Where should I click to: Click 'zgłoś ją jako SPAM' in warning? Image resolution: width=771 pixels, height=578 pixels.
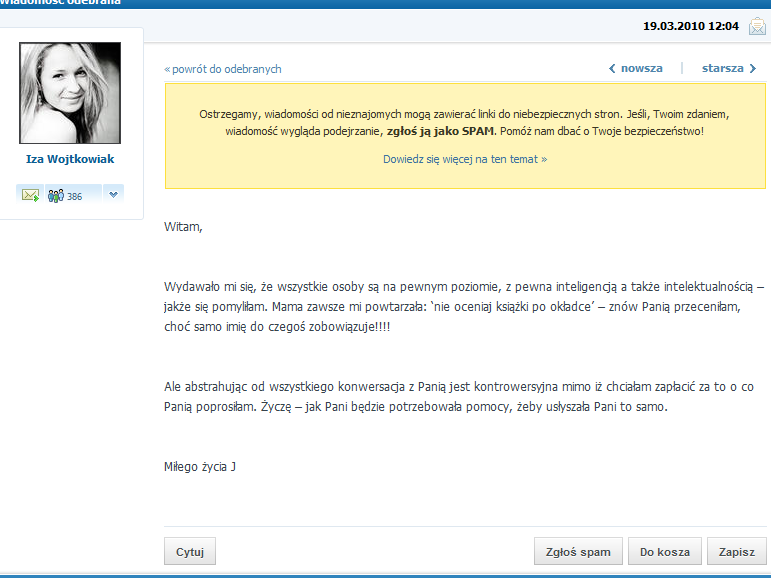pyautogui.click(x=440, y=131)
